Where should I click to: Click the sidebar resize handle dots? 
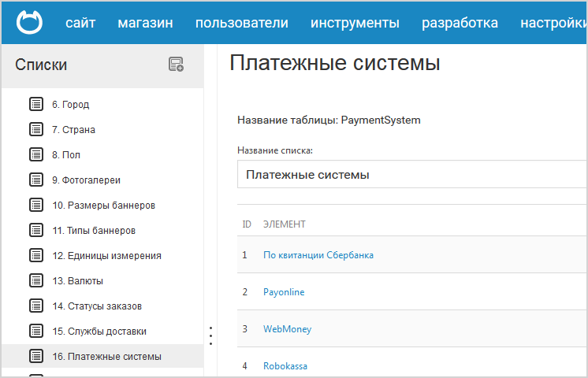(210, 335)
